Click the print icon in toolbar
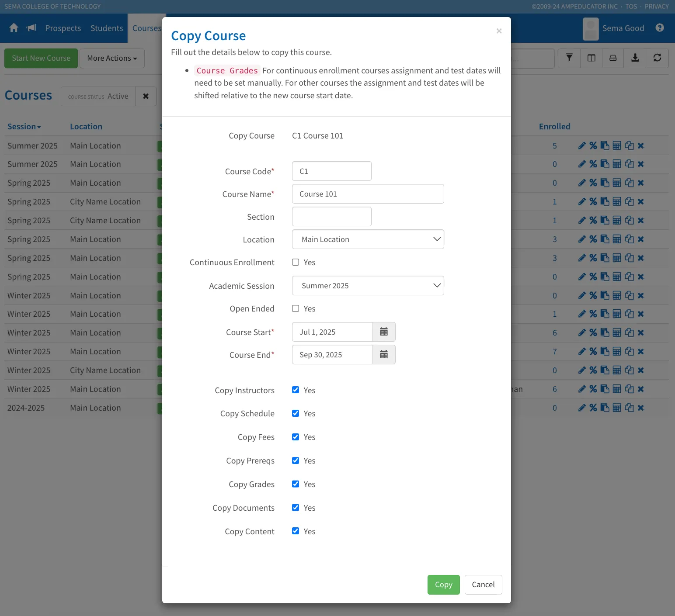675x616 pixels. click(613, 58)
